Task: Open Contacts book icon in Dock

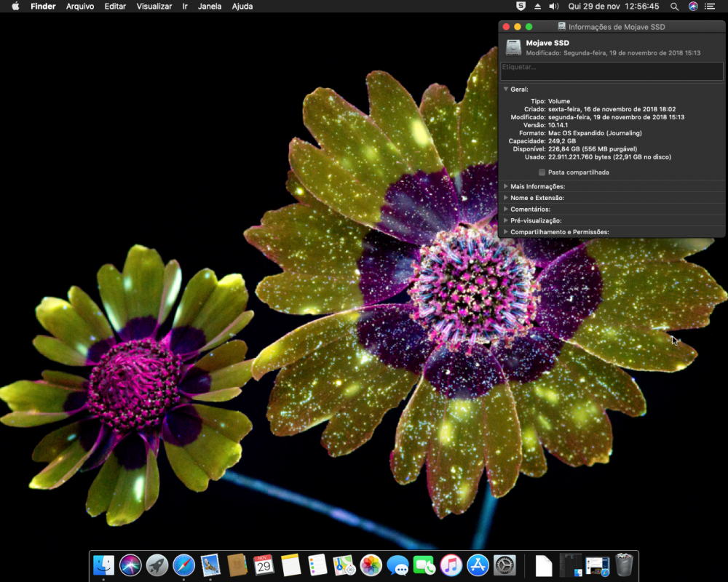Action: coord(237,565)
